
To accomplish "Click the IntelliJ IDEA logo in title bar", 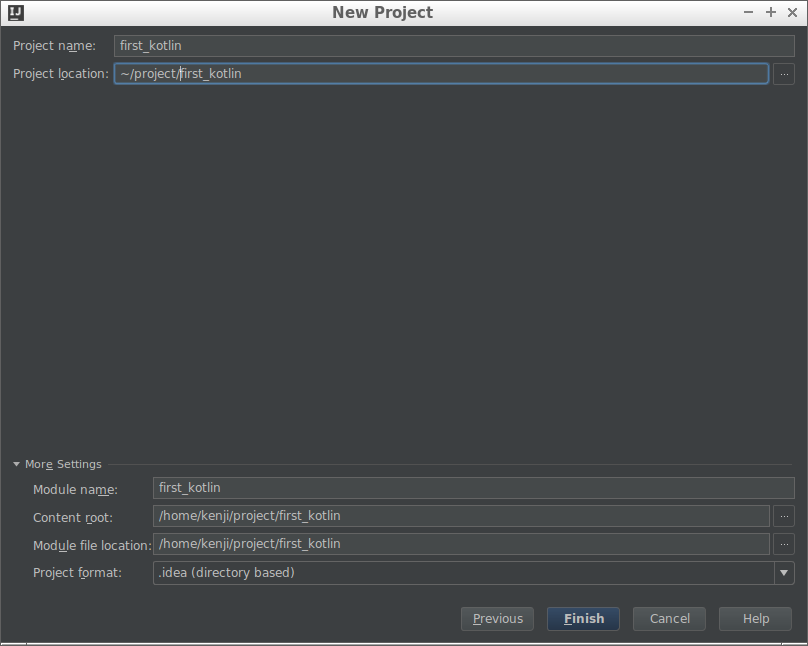I will 15,13.
